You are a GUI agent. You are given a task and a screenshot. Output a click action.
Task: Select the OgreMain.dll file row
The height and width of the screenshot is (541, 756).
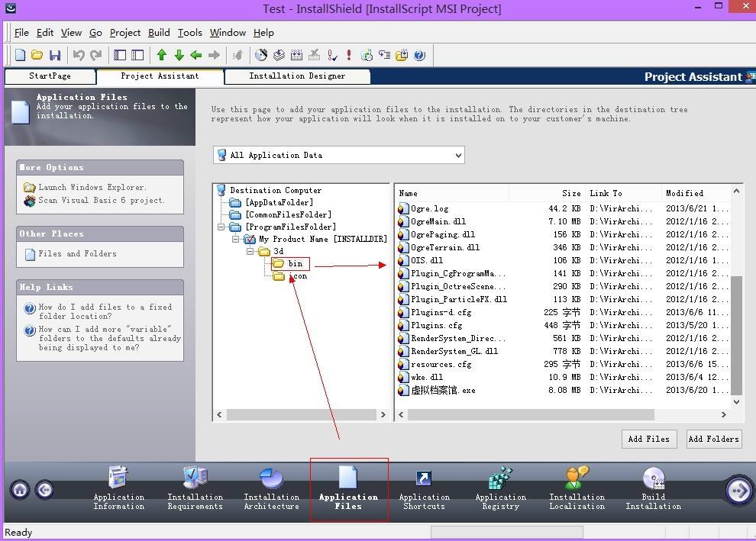pos(563,221)
